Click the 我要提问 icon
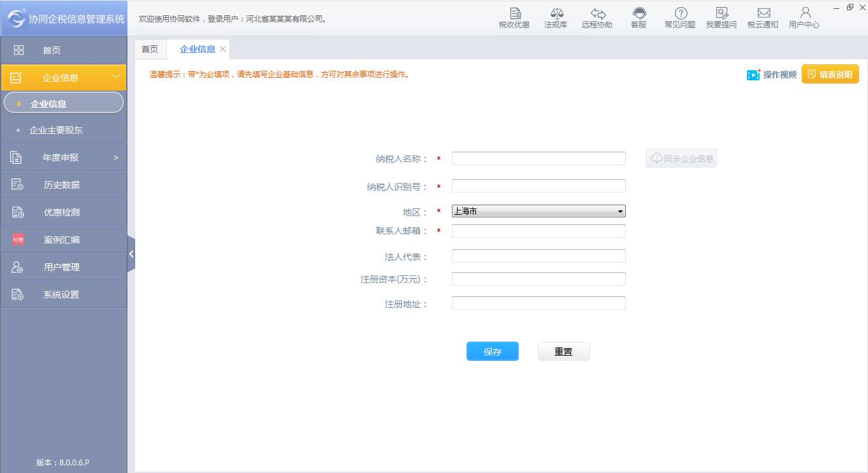868x473 pixels. 721,18
